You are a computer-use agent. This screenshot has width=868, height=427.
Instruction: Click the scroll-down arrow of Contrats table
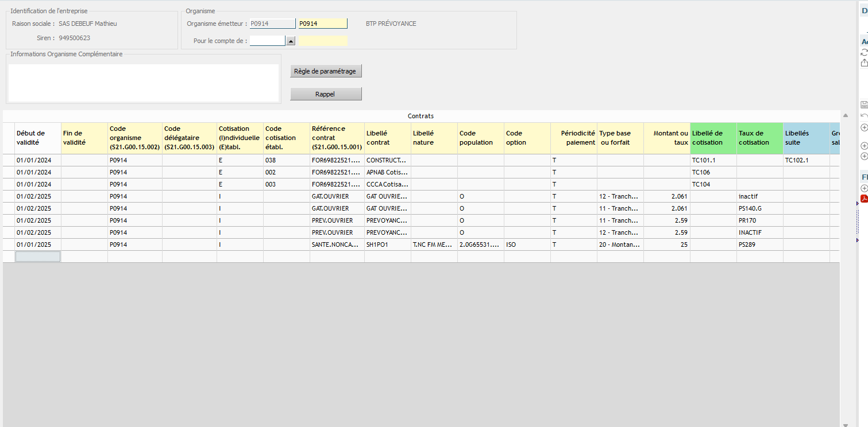tap(845, 424)
